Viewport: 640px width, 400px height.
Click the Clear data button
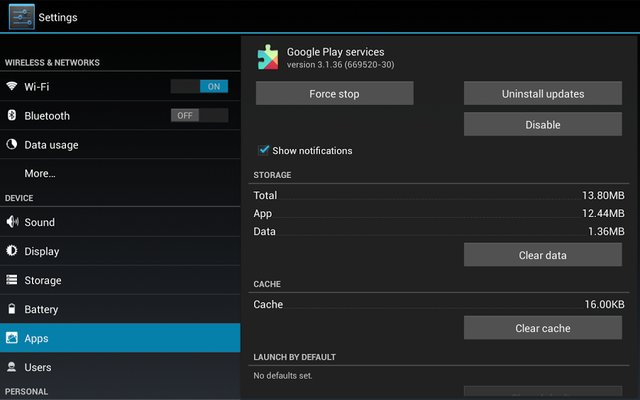pos(542,255)
